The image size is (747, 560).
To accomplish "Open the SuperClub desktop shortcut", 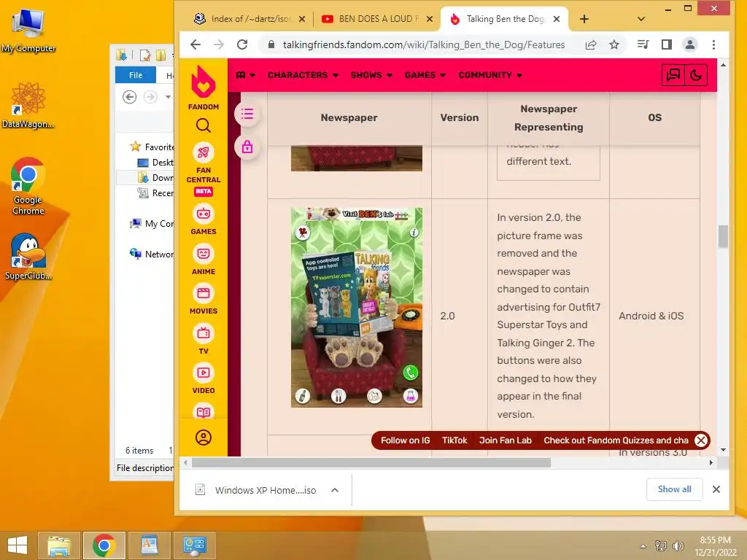I will (28, 256).
